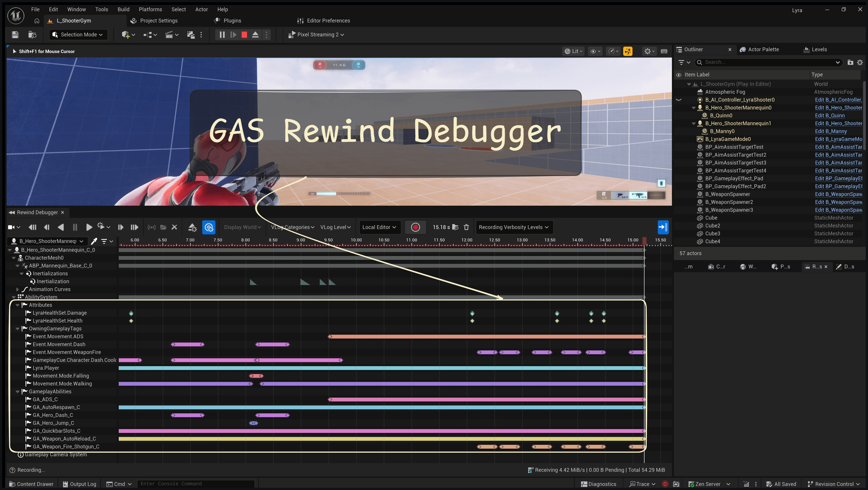This screenshot has width=868, height=490.
Task: Save current level with floppy disk icon
Action: [x=15, y=35]
